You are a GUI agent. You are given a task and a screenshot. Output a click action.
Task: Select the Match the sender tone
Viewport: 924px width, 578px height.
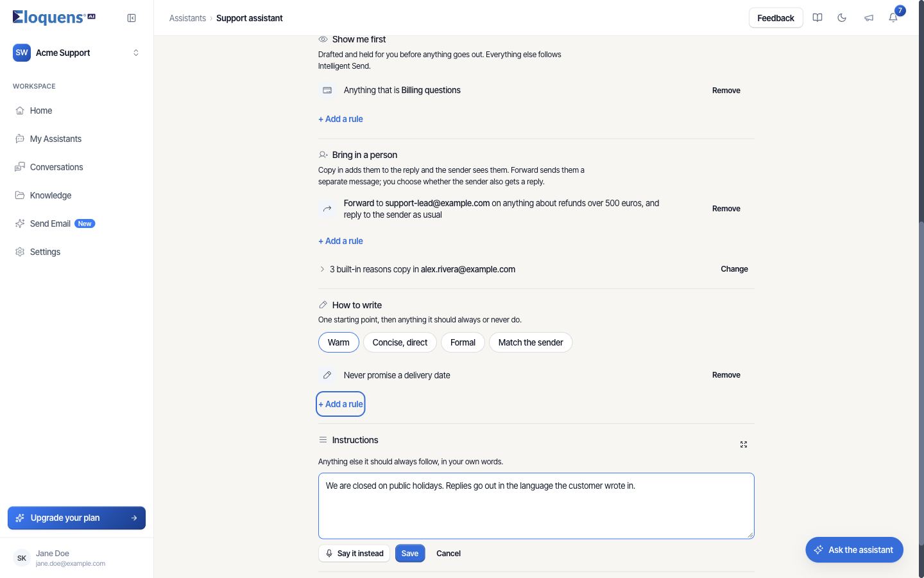pyautogui.click(x=531, y=342)
